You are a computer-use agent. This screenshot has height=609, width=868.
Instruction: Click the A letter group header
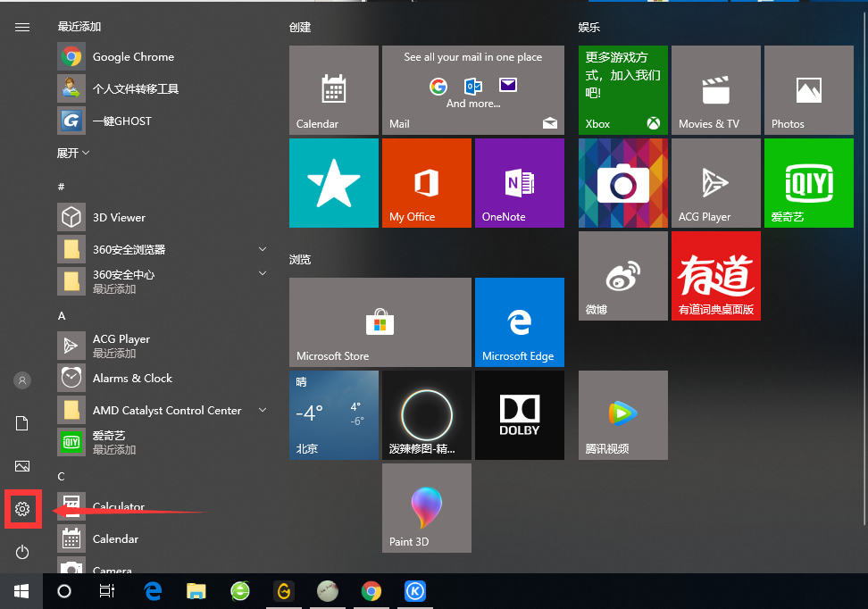(62, 315)
